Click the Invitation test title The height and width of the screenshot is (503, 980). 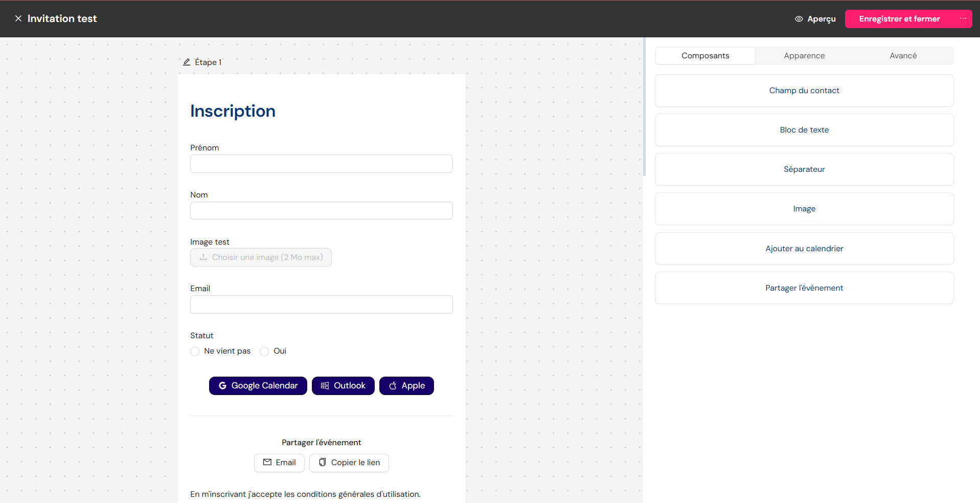tap(62, 18)
